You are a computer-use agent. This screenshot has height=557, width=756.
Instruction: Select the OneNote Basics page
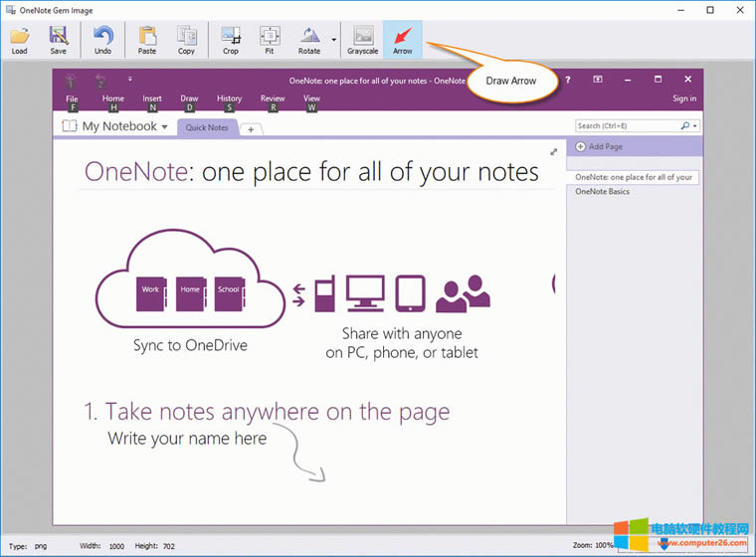pyautogui.click(x=603, y=191)
